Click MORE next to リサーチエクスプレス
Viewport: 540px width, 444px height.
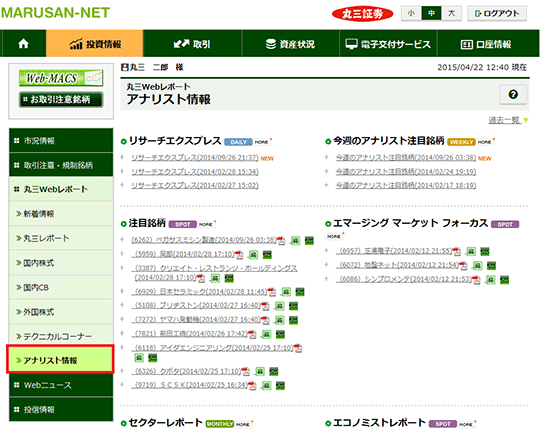tap(261, 142)
